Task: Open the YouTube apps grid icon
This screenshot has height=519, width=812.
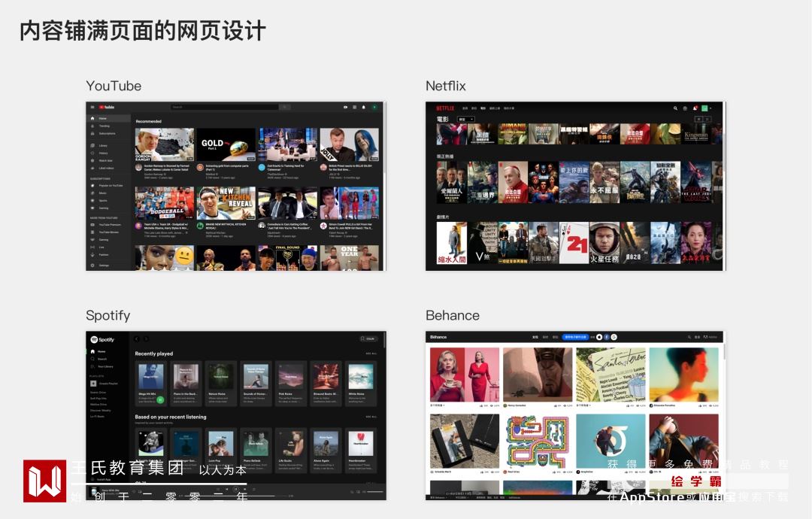Action: click(355, 108)
